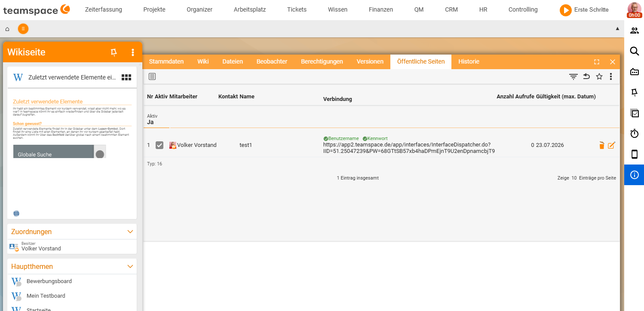Switch to the Wiki tab
This screenshot has width=644, height=311.
[203, 61]
